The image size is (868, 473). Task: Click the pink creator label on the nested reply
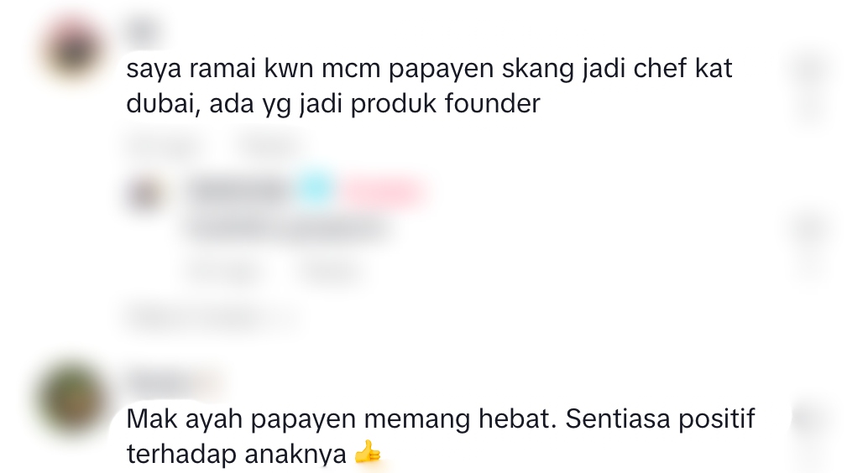(x=383, y=191)
